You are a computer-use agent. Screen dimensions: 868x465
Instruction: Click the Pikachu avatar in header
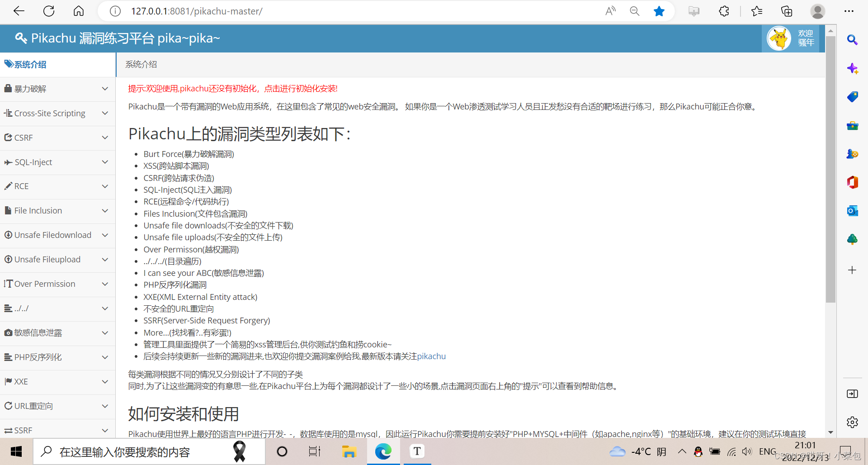tap(779, 38)
